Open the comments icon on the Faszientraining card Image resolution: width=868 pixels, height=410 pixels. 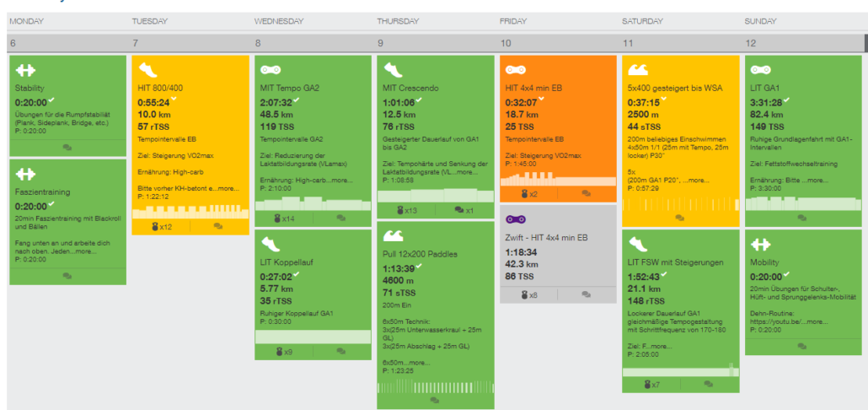(67, 276)
